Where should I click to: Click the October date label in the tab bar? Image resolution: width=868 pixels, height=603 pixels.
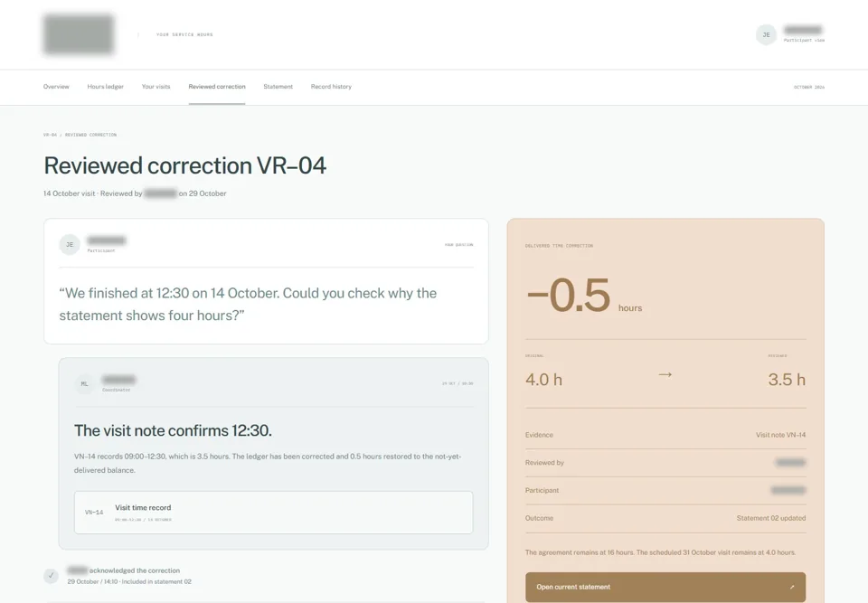pyautogui.click(x=808, y=87)
